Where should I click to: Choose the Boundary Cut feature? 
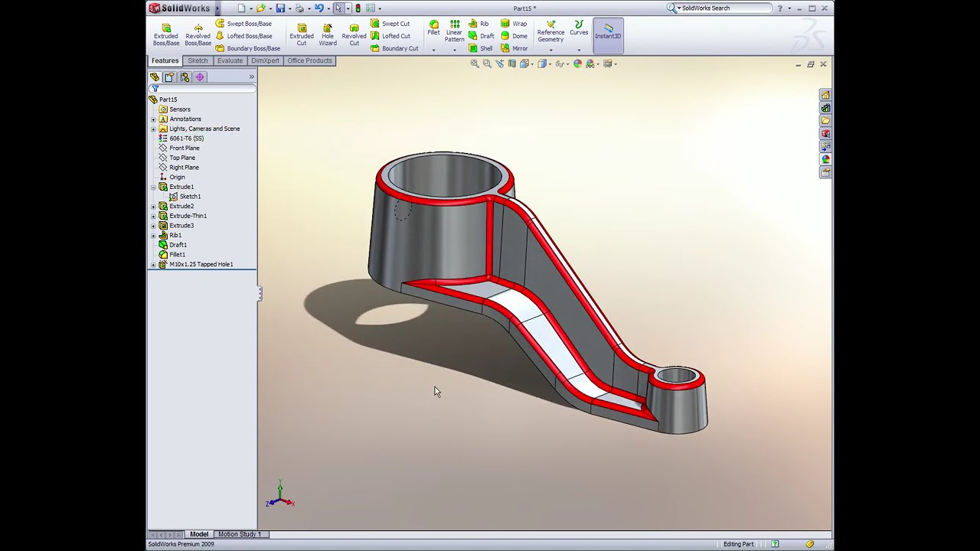coord(394,48)
